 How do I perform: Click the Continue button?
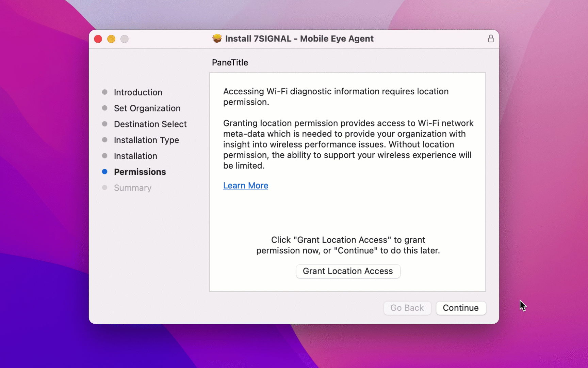461,308
